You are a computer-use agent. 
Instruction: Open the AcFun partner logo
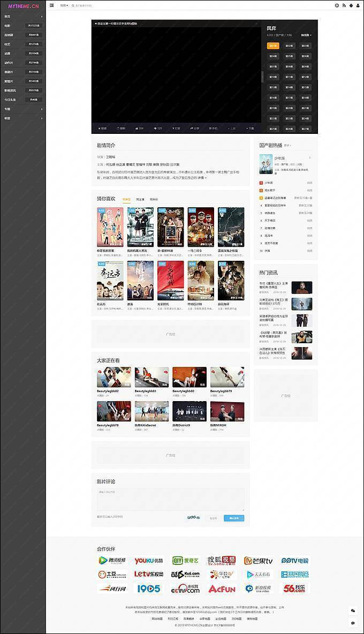tap(222, 588)
